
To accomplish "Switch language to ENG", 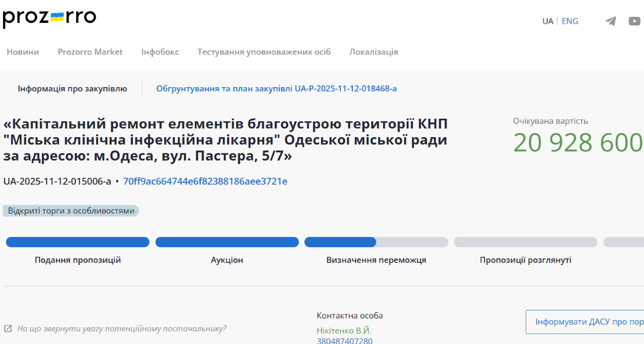I will 570,21.
